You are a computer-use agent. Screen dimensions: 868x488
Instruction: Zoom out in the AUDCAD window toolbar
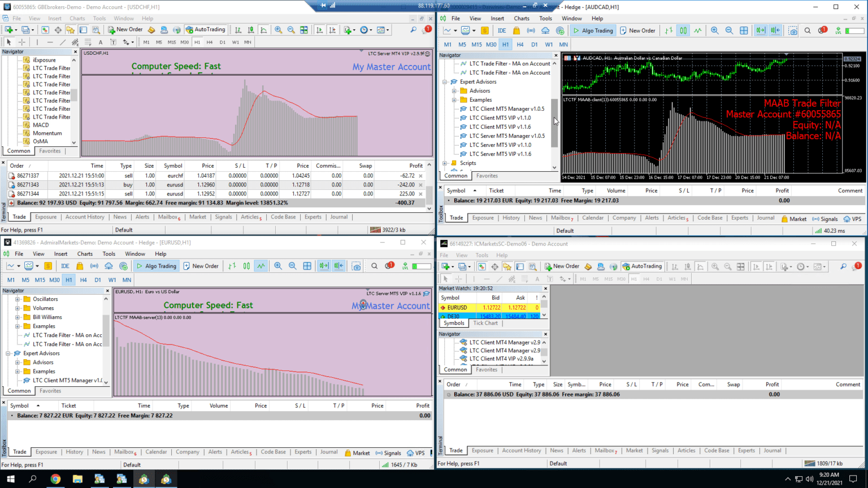729,30
